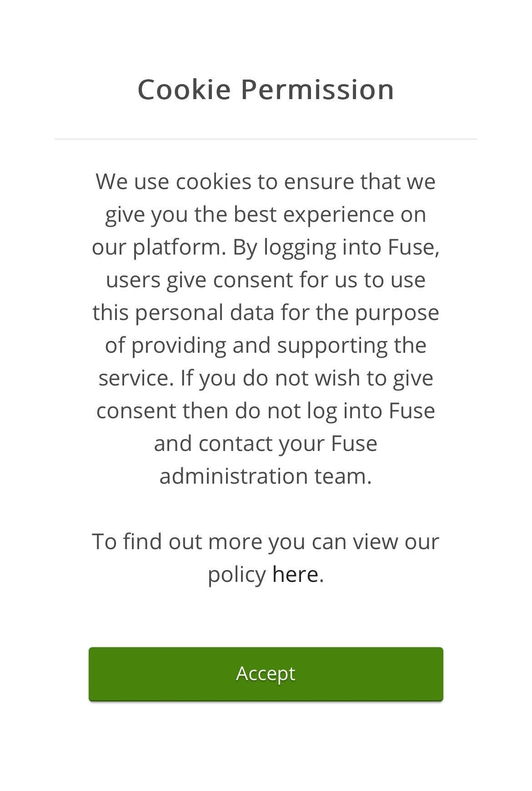Click the phrase 'By logging into Fuse'
This screenshot has width=532, height=791.
point(336,247)
